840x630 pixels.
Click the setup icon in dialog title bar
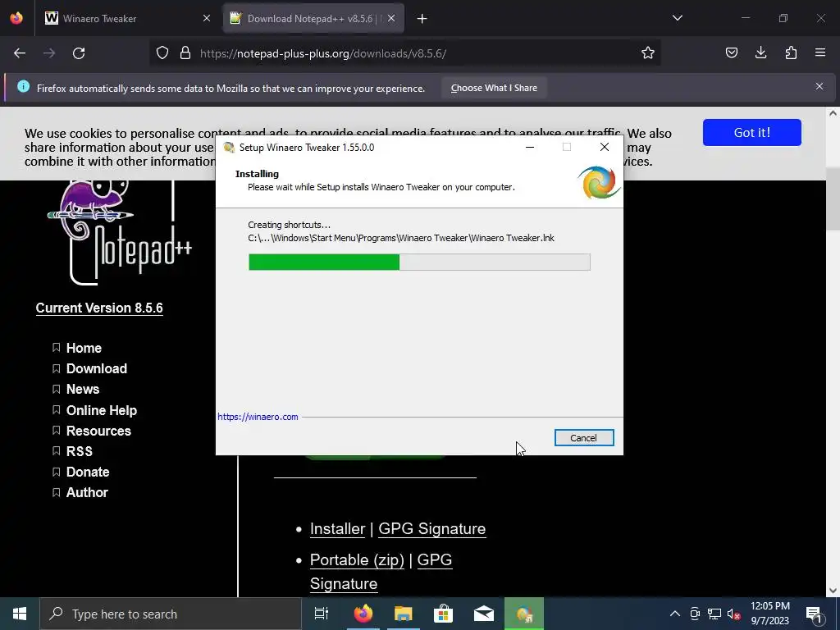(229, 148)
